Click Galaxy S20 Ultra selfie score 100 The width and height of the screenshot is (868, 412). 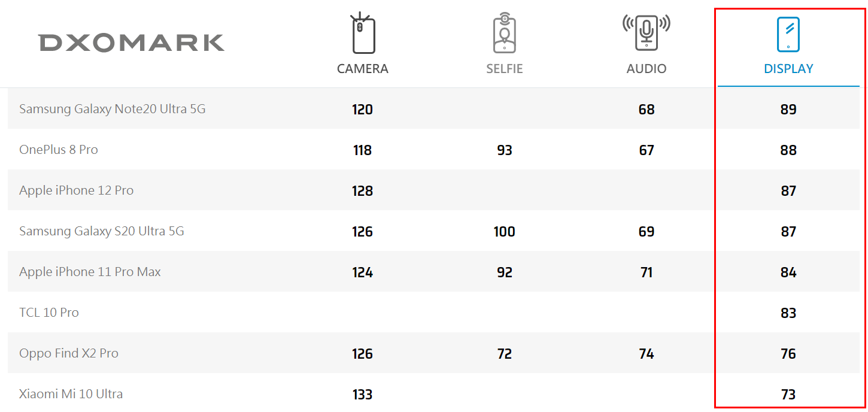point(505,232)
